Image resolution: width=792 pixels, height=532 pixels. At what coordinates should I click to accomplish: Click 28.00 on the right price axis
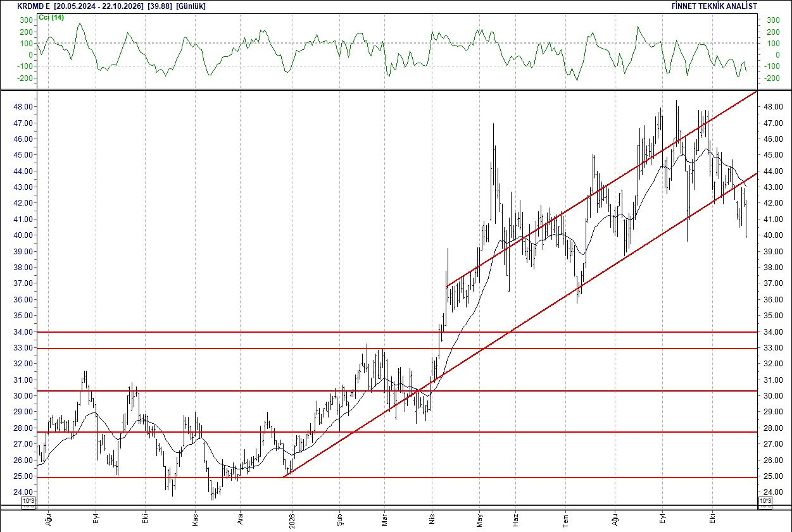(x=773, y=428)
